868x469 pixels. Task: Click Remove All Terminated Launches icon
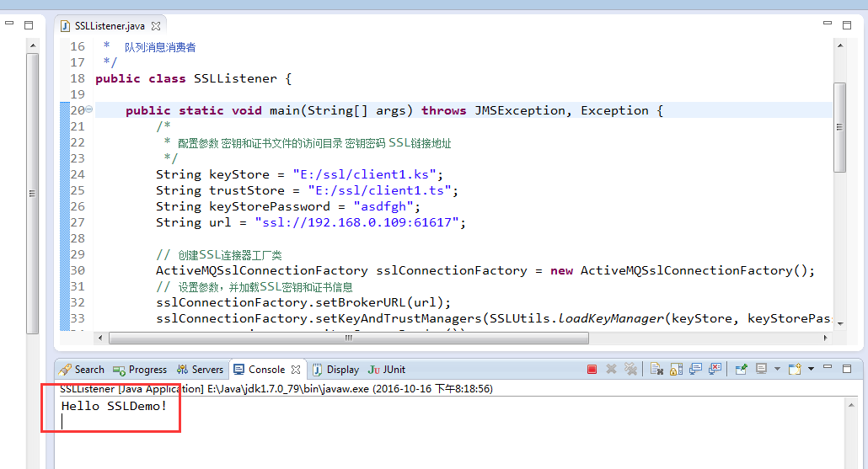[630, 369]
